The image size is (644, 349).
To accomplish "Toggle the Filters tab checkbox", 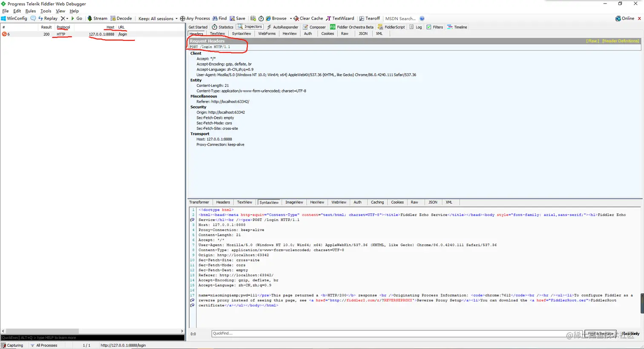I will pos(429,27).
